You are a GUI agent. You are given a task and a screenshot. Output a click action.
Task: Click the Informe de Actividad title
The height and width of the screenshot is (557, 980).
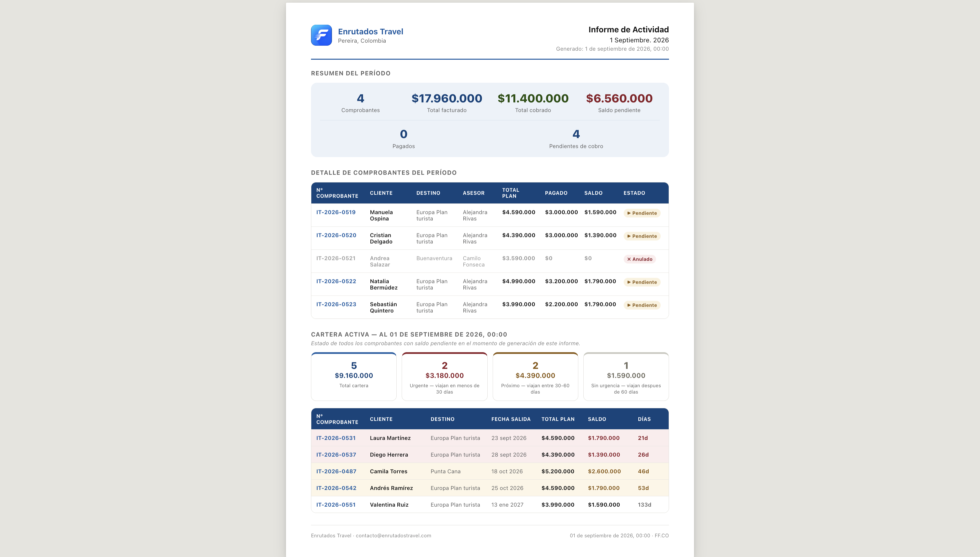coord(628,29)
